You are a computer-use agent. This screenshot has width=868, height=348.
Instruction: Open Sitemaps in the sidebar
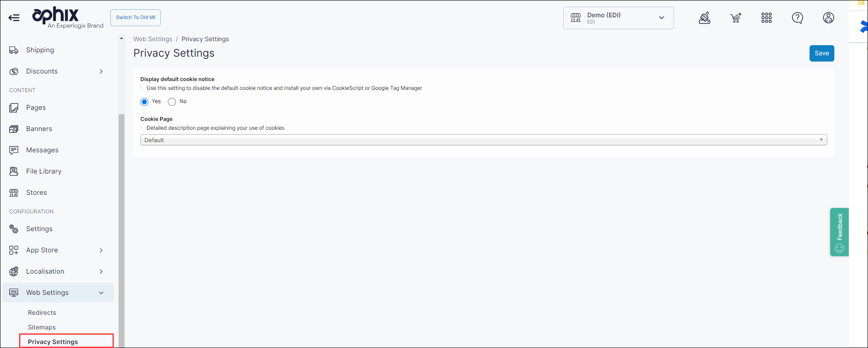click(x=42, y=327)
